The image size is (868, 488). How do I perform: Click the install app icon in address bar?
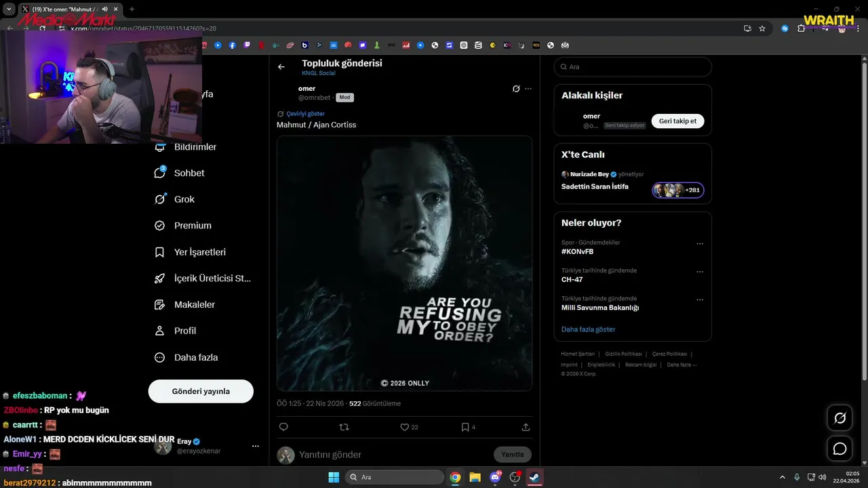(747, 28)
